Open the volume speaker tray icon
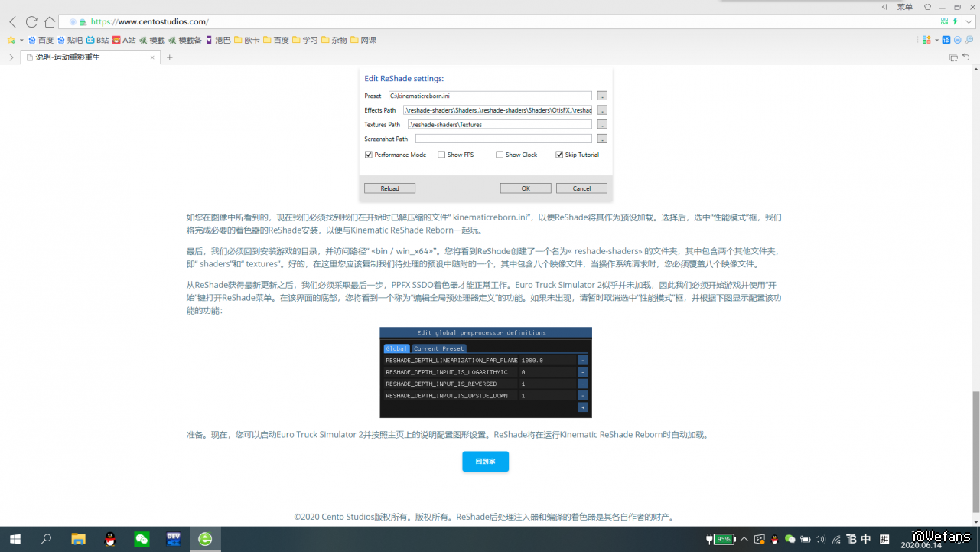980x552 pixels. 821,539
